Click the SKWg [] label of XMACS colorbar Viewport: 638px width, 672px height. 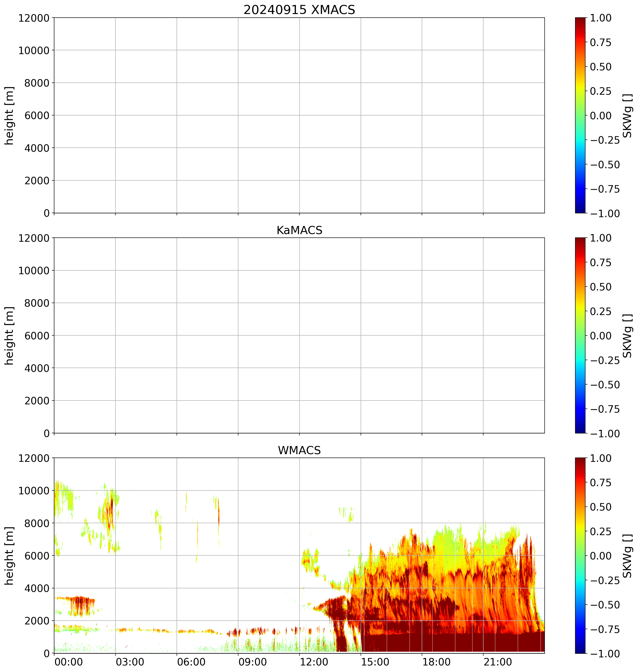tap(627, 116)
